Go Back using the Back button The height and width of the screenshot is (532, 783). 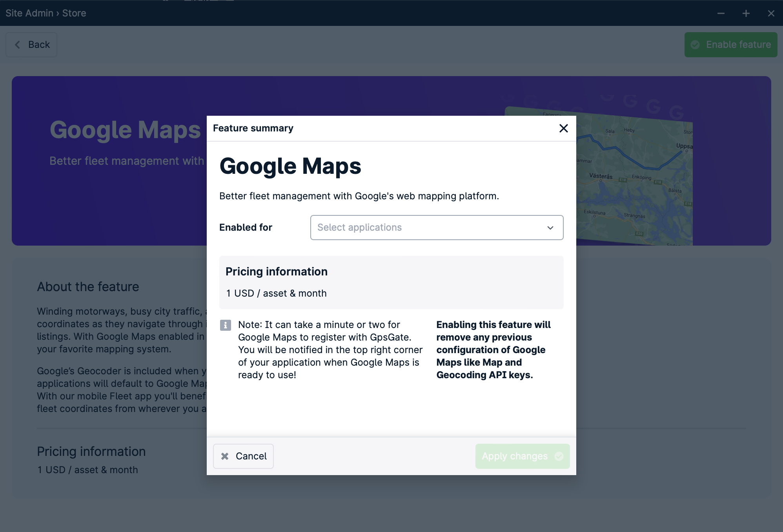point(31,45)
